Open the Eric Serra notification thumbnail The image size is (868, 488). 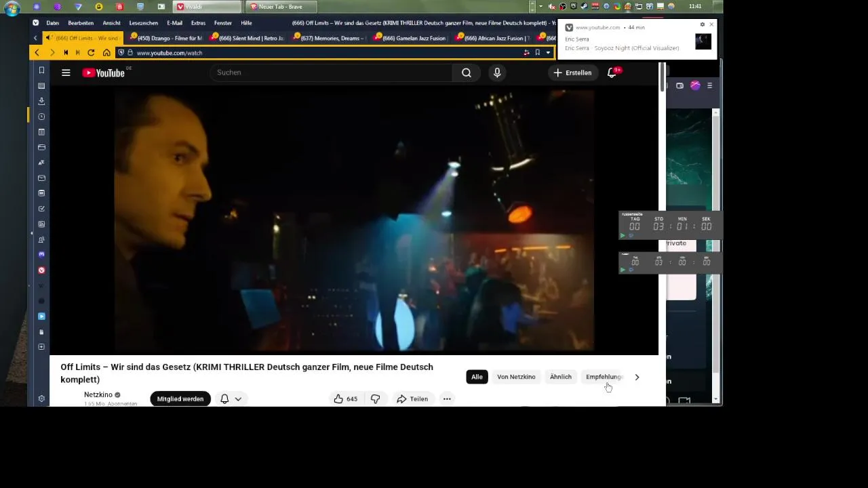click(703, 41)
